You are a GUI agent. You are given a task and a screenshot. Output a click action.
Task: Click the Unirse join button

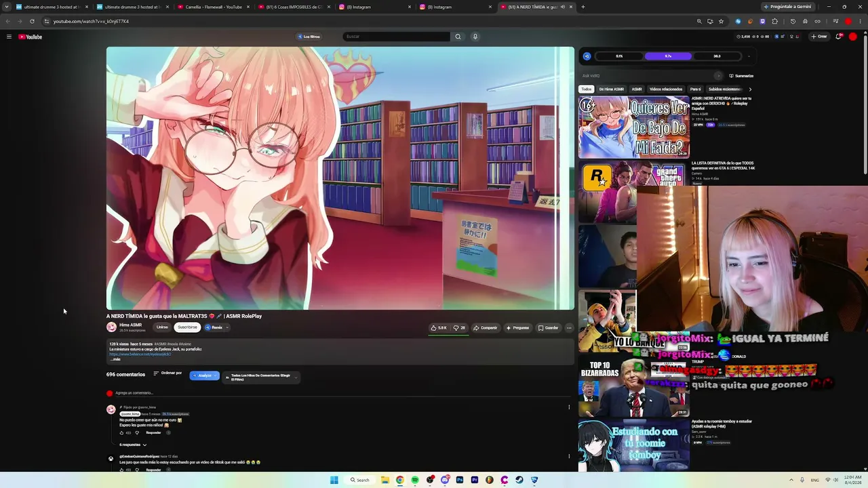(x=162, y=327)
